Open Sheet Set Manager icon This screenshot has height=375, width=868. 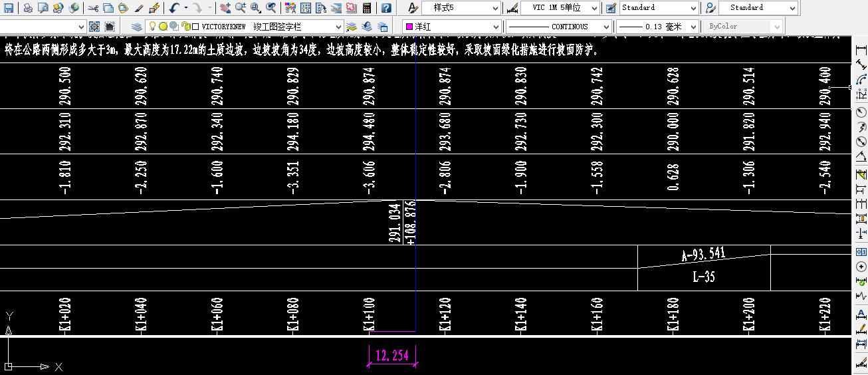point(336,8)
